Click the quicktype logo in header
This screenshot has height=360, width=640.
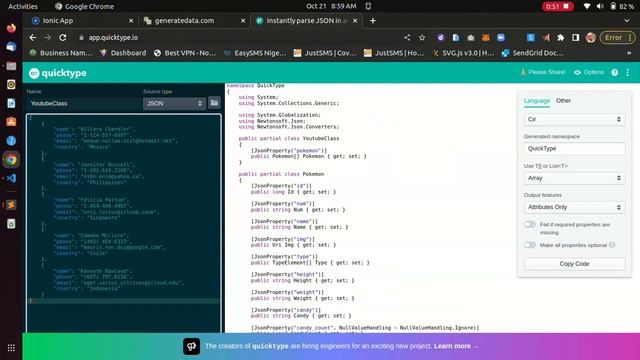(x=58, y=73)
